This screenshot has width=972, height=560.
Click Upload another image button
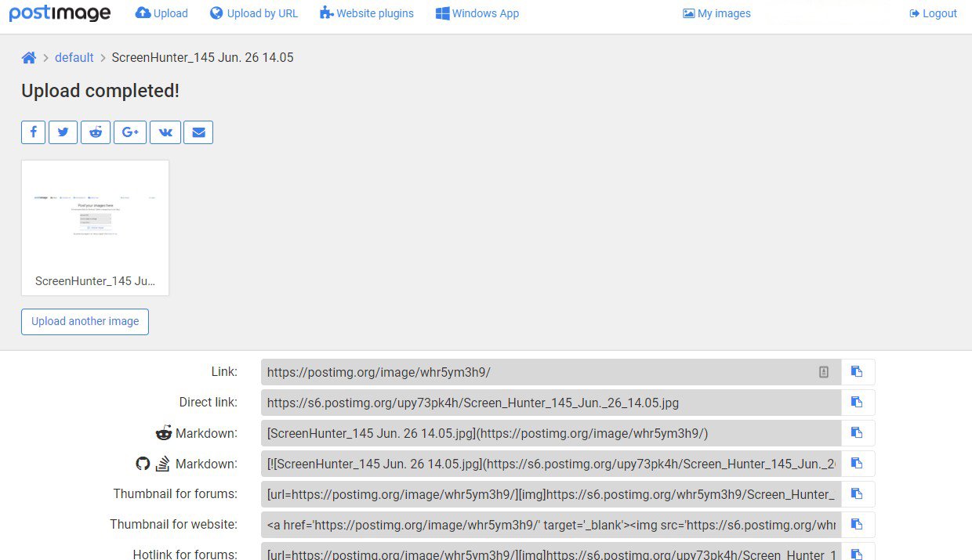click(x=85, y=321)
